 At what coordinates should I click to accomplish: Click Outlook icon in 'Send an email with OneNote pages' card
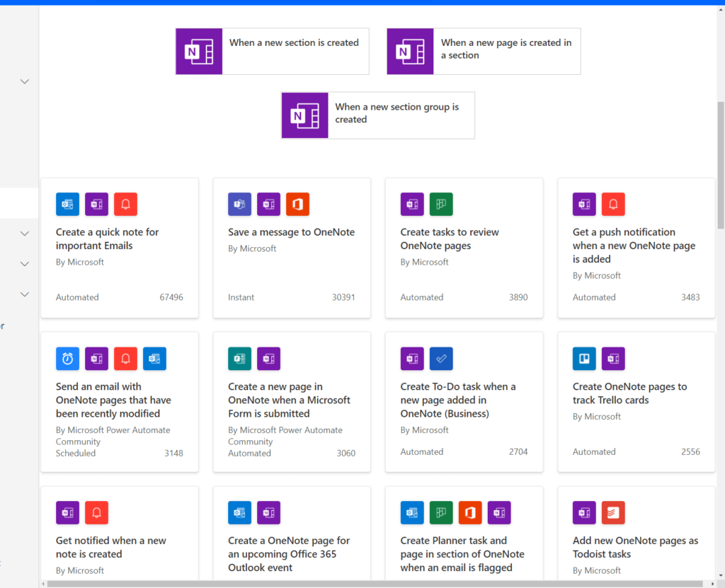coord(154,358)
